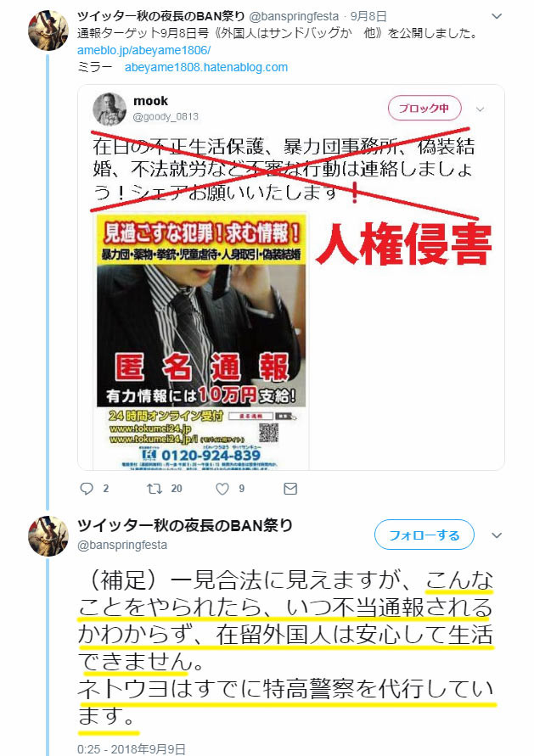This screenshot has height=756, width=534.
Task: Toggle the フォローする follow button
Action: [x=424, y=535]
